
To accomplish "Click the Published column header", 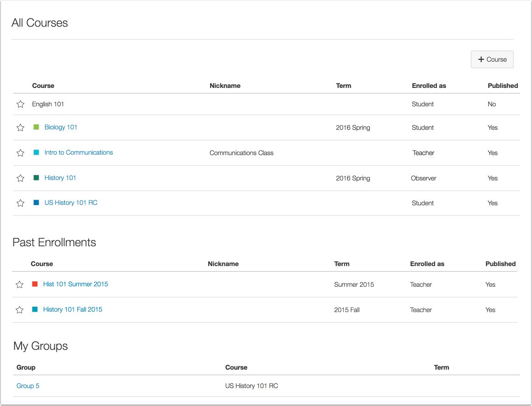I will click(503, 86).
